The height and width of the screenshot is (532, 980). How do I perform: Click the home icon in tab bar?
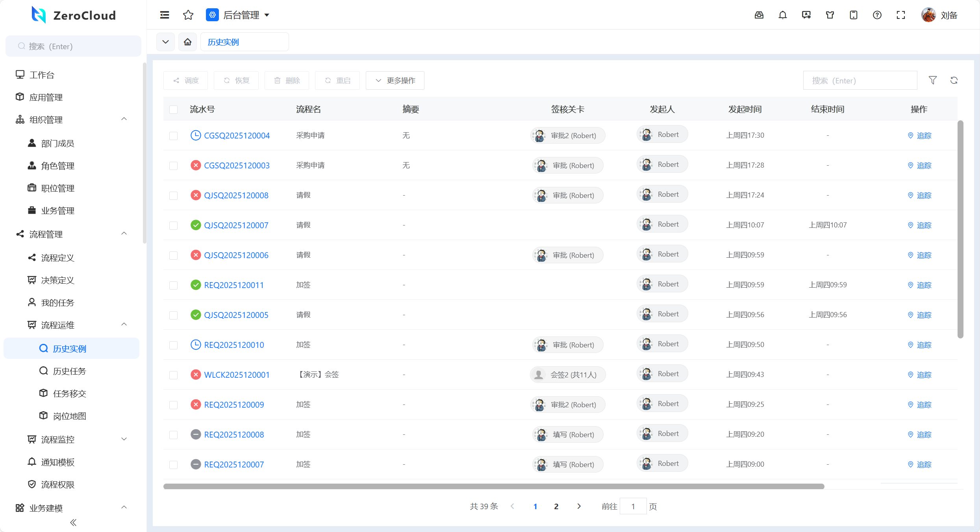coord(188,42)
